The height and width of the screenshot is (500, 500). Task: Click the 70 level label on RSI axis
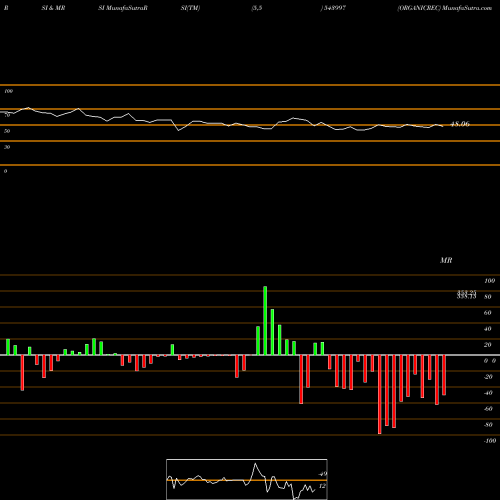coord(7,115)
